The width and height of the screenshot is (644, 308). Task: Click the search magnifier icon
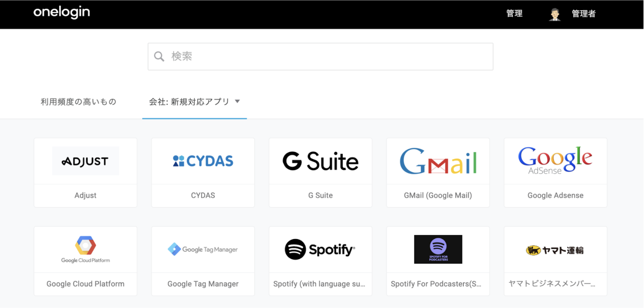pos(159,57)
